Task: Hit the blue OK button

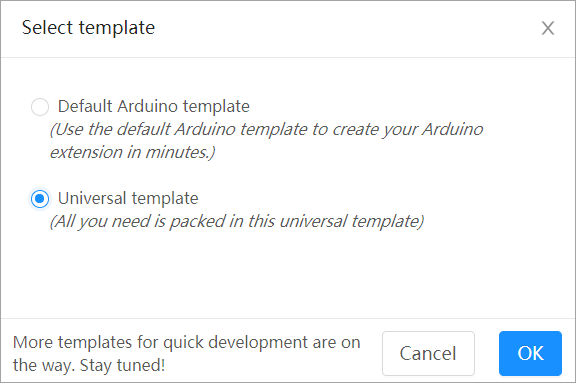Action: click(x=530, y=353)
